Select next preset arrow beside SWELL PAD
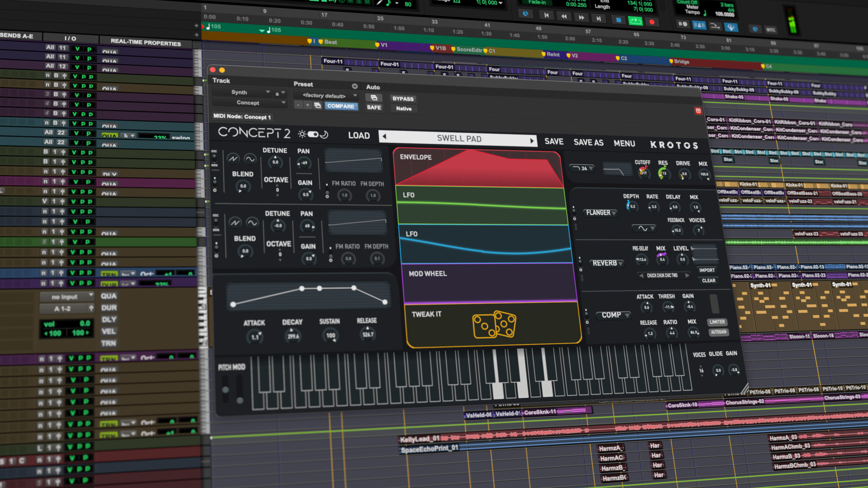This screenshot has height=488, width=868. (x=532, y=141)
